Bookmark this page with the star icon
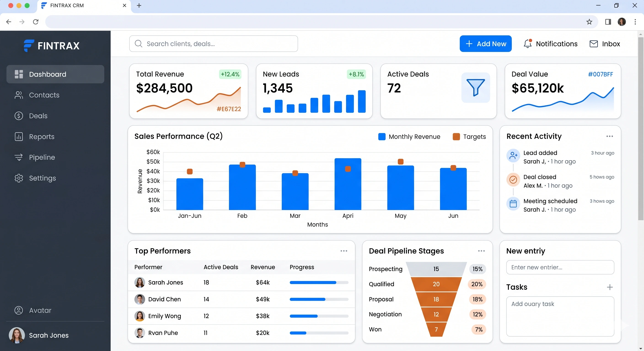This screenshot has width=644, height=351. pos(589,22)
